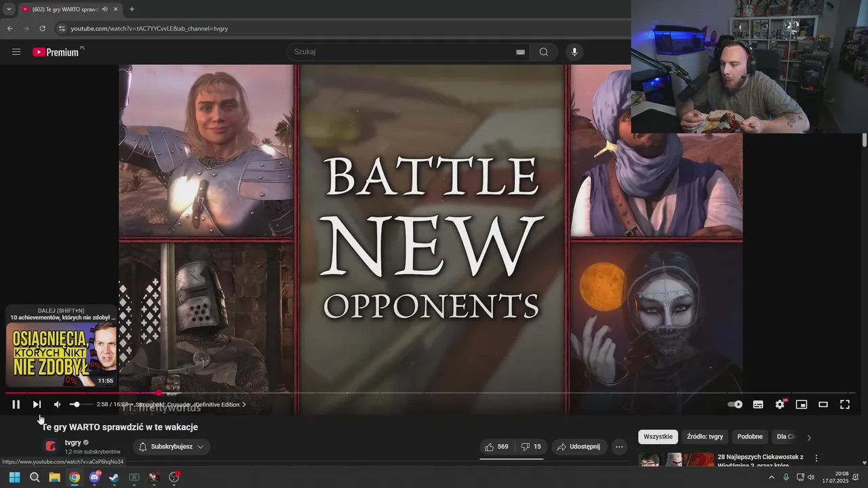Open Windows Start menu
Viewport: 868px width, 488px height.
coord(14,477)
